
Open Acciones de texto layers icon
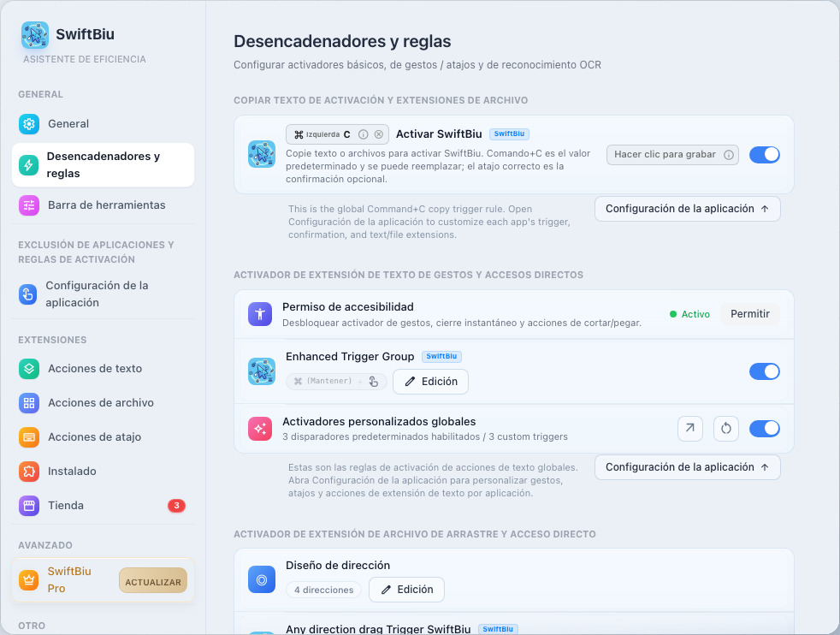(x=29, y=369)
